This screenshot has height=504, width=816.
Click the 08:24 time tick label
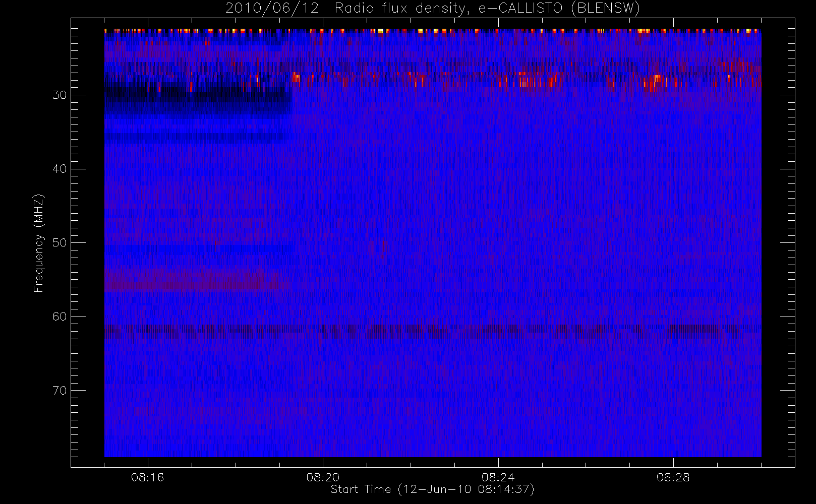[x=498, y=477]
